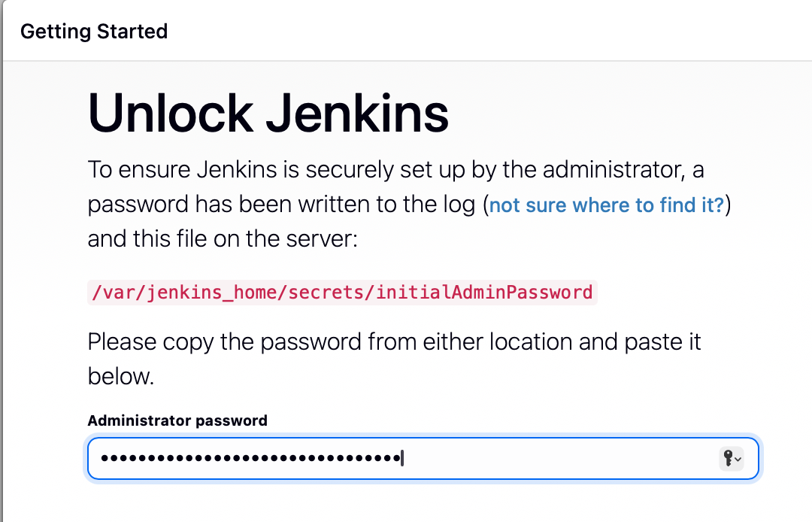This screenshot has height=522, width=812.
Task: Click the masked password dots
Action: 250,458
